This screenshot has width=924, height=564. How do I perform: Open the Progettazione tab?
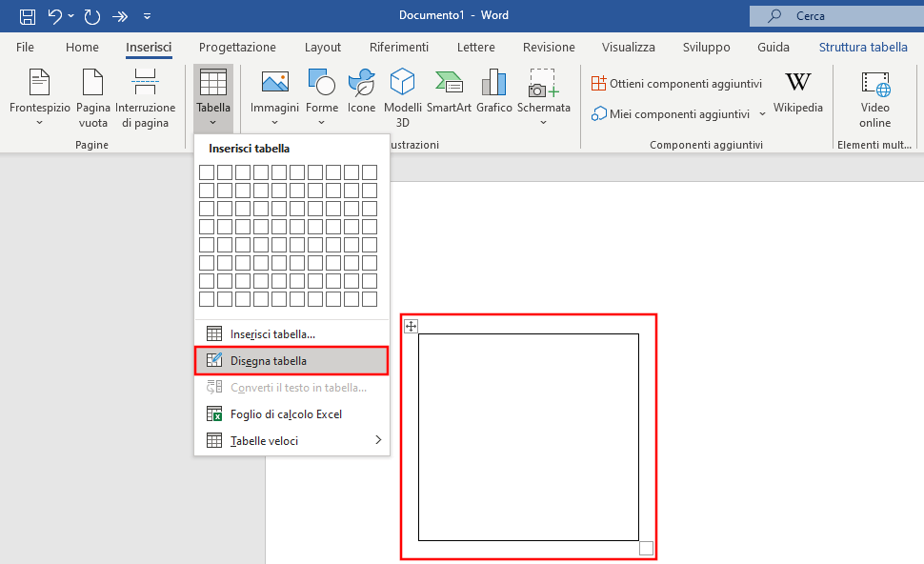click(237, 47)
